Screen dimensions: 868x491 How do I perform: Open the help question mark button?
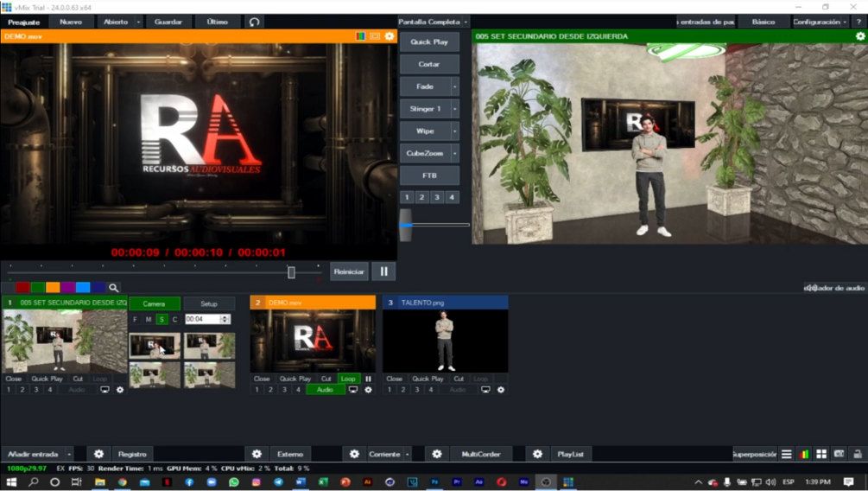(x=858, y=22)
